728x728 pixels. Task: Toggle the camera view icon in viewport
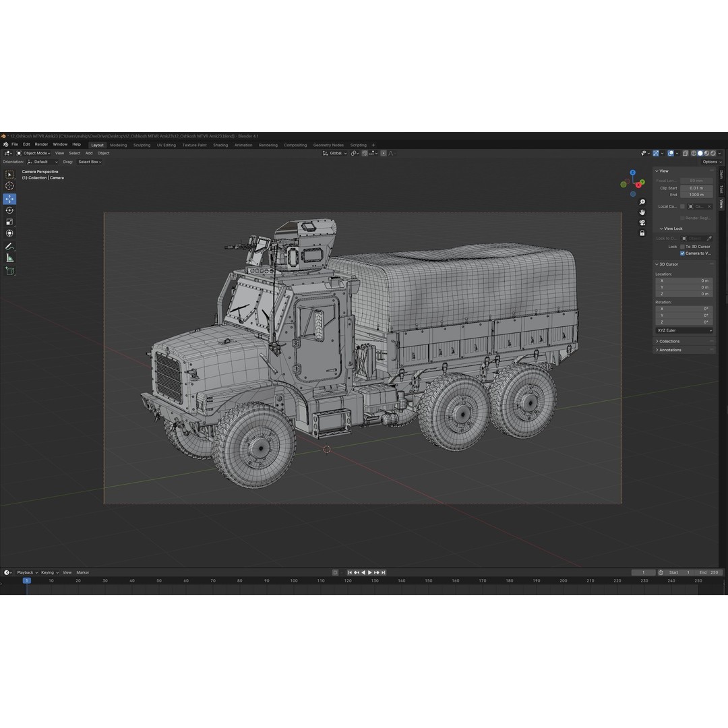pyautogui.click(x=642, y=222)
